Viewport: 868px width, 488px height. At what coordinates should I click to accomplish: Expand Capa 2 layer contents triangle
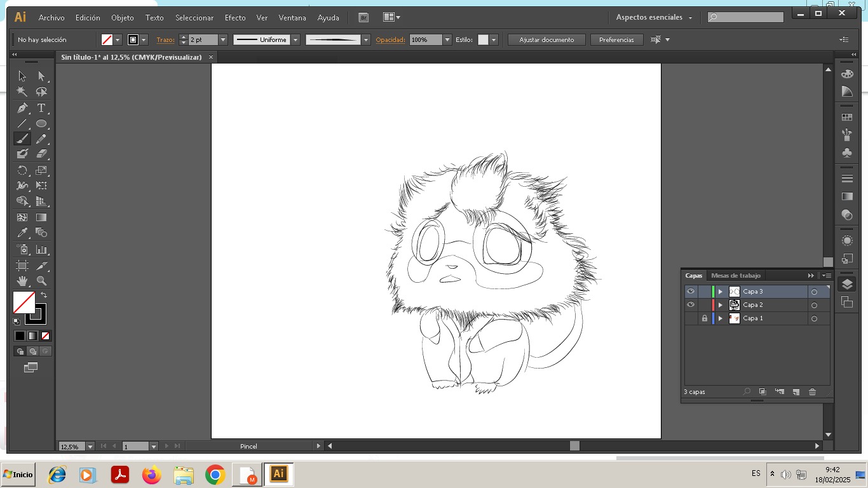pos(721,305)
